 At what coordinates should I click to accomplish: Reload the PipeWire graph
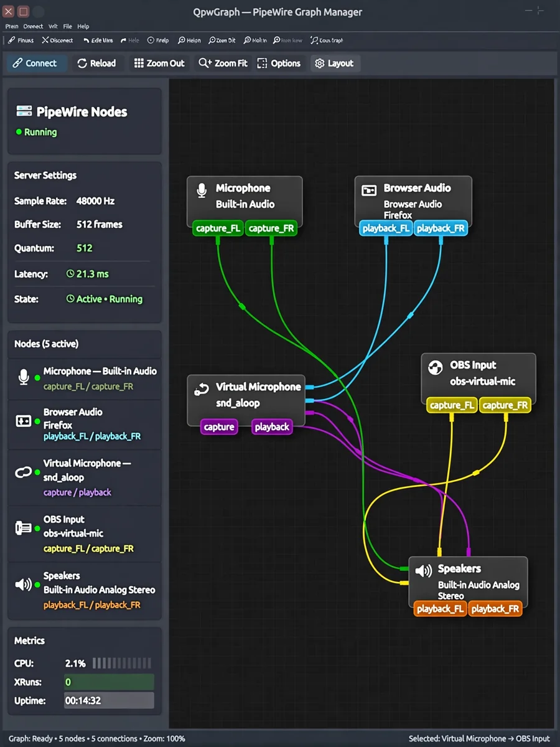tap(96, 63)
